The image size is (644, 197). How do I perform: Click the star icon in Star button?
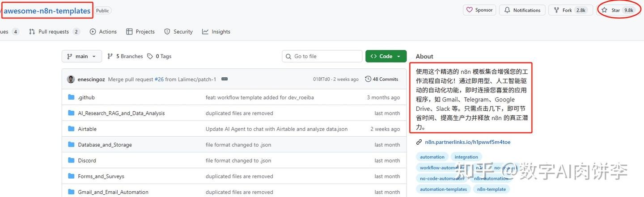tap(605, 10)
